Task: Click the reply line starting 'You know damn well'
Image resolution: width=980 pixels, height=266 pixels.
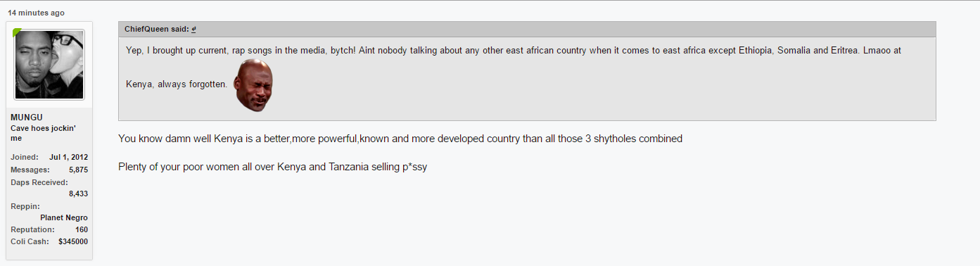Action: pos(400,139)
